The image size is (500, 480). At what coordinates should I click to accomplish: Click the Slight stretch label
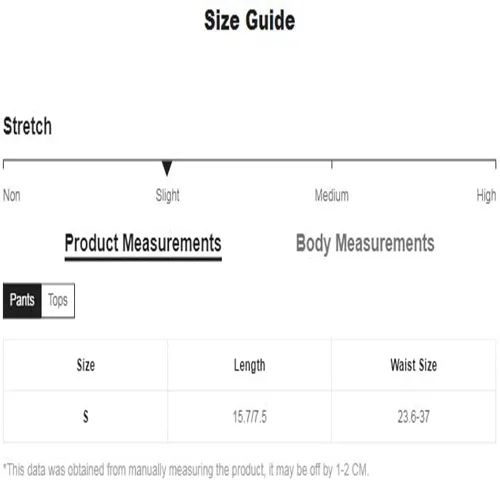pyautogui.click(x=167, y=196)
